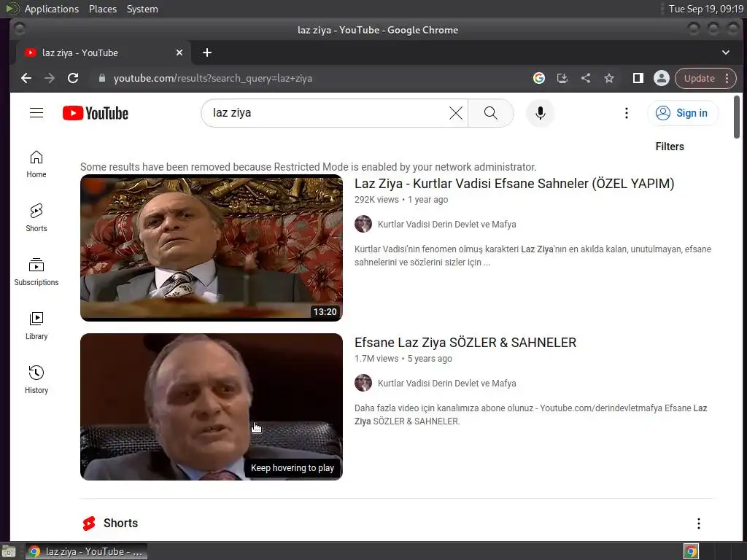Open Efsane Laz Ziya SÖZLER & SAHNELER title
The image size is (747, 560).
[x=465, y=343]
